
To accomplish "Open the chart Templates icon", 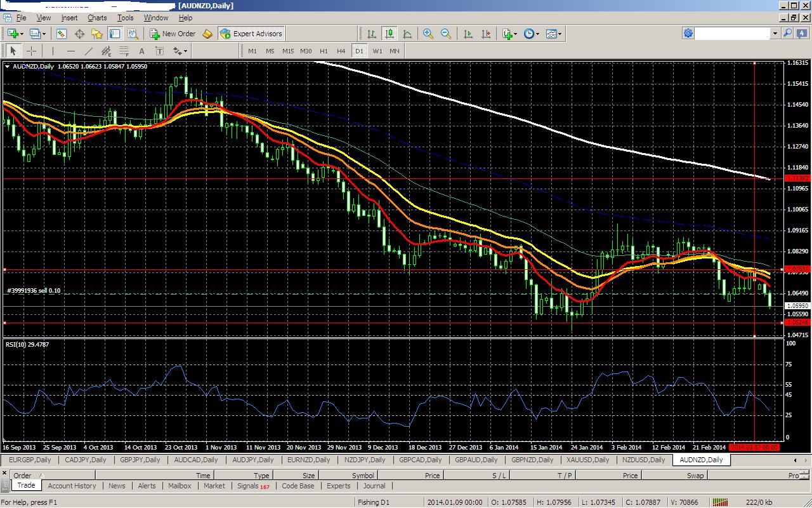I will tap(551, 34).
